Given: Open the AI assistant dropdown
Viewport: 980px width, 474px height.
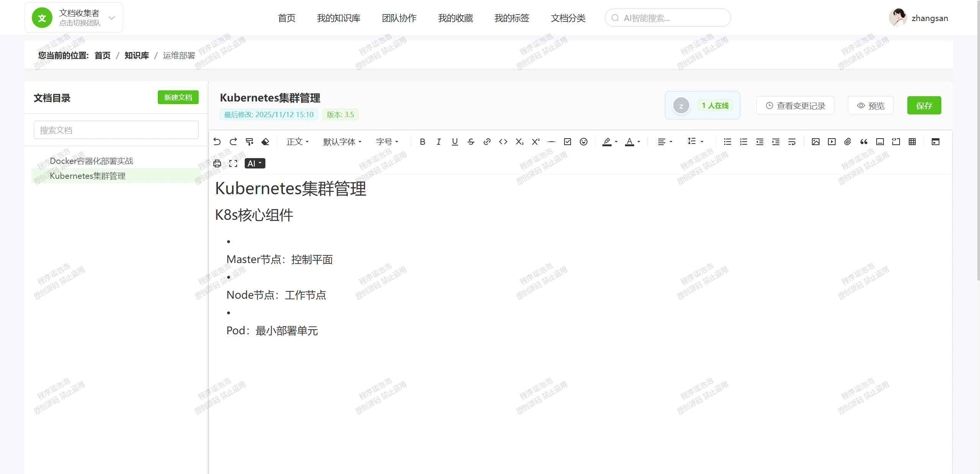Looking at the screenshot, I should 255,163.
